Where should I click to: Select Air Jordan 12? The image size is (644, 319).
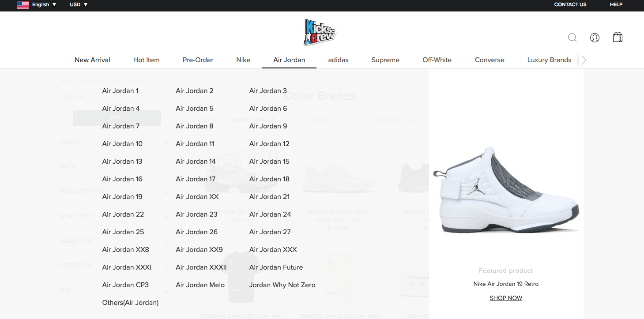tap(269, 144)
